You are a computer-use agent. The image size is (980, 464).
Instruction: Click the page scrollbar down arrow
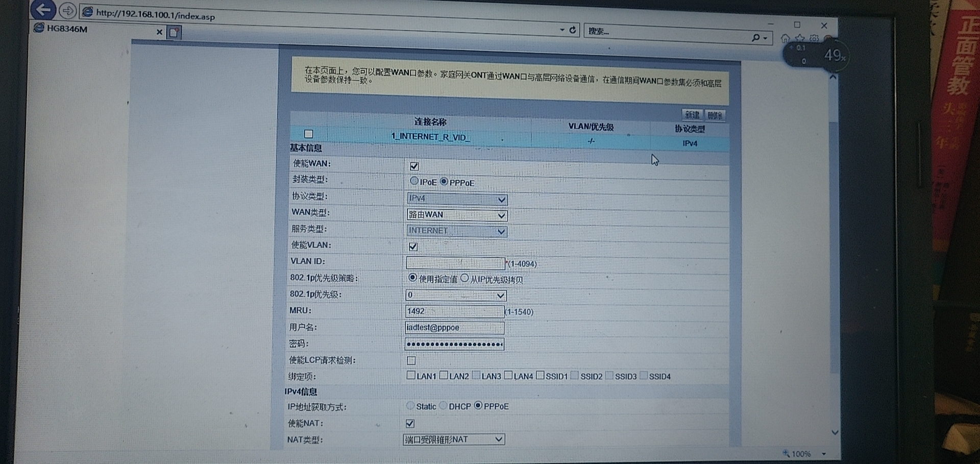835,432
